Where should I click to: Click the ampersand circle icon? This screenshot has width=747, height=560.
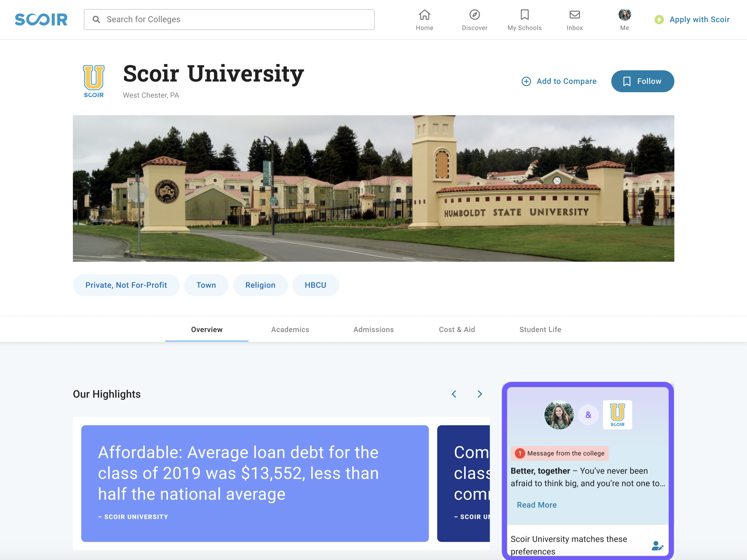pos(588,415)
